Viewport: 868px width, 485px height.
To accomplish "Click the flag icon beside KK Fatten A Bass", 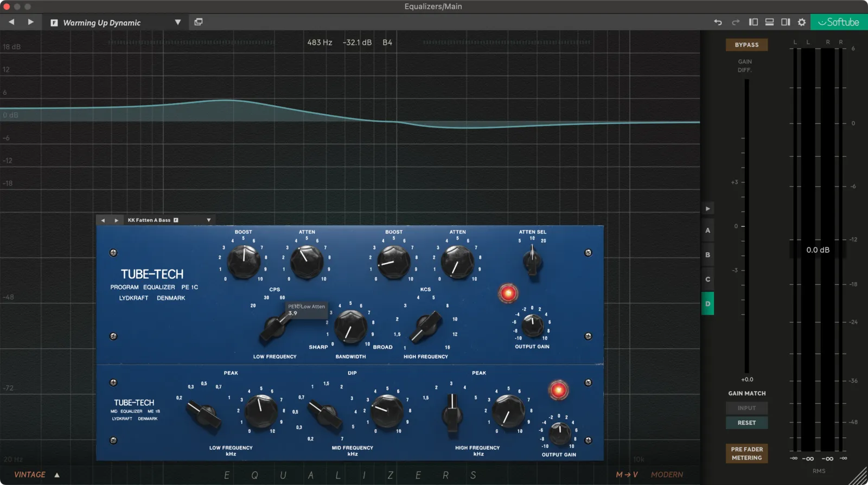I will point(176,220).
